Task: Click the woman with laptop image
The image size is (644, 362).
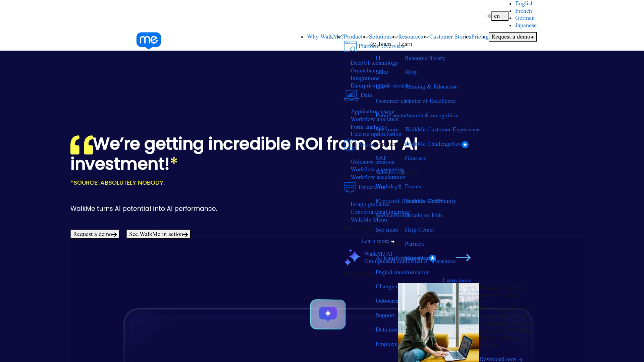Action: coord(438,322)
